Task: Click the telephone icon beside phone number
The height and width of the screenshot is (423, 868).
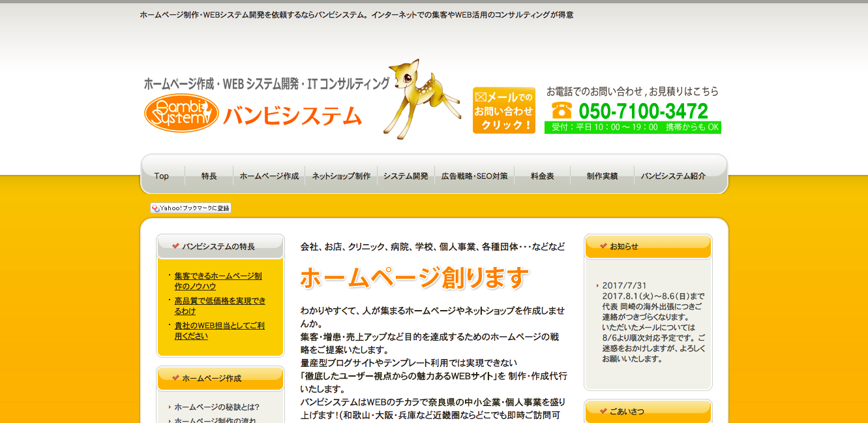Action: (x=561, y=110)
